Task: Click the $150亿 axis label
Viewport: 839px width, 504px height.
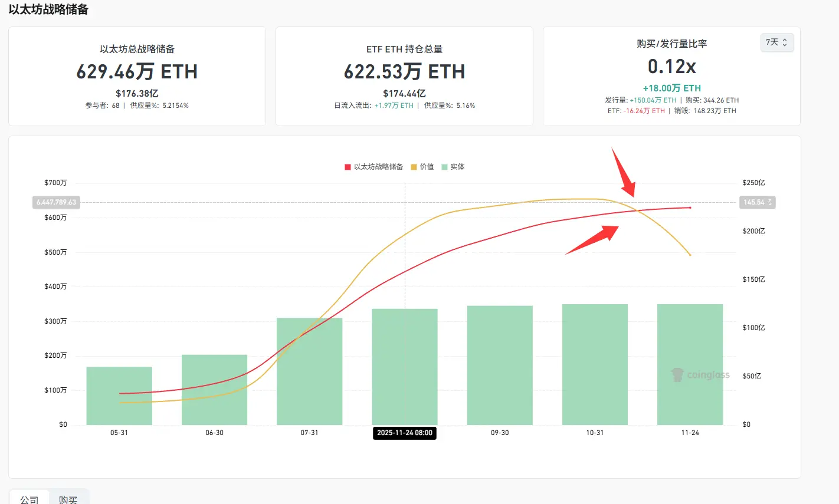Action: (753, 279)
